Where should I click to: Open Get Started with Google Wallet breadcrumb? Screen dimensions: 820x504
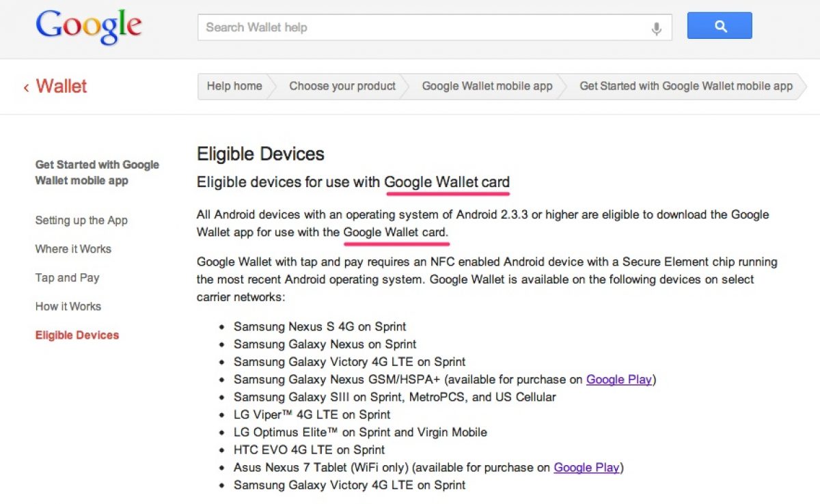coord(686,86)
